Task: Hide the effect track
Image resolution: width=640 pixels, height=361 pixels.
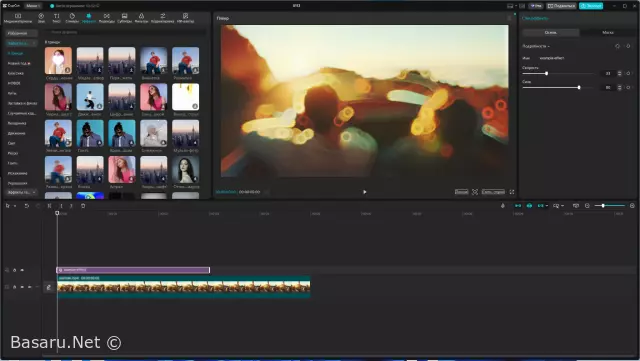Action: pos(22,270)
